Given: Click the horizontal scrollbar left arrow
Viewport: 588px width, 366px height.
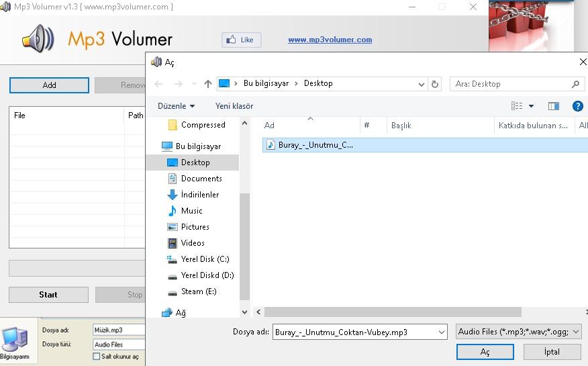Looking at the screenshot, I should pos(258,312).
